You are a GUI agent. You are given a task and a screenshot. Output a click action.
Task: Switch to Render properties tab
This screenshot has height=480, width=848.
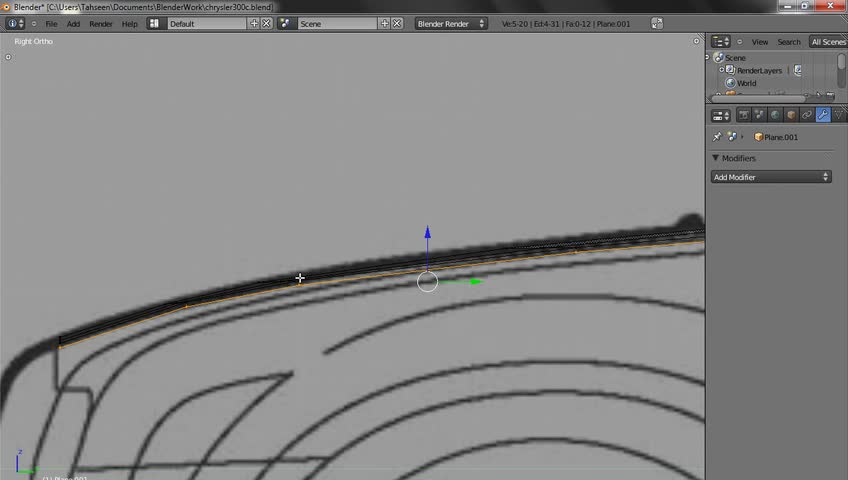point(744,115)
